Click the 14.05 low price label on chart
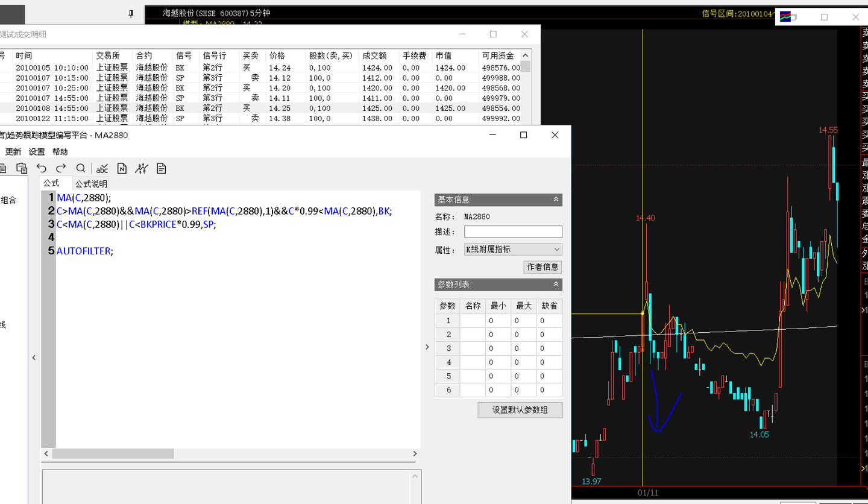 click(x=759, y=434)
